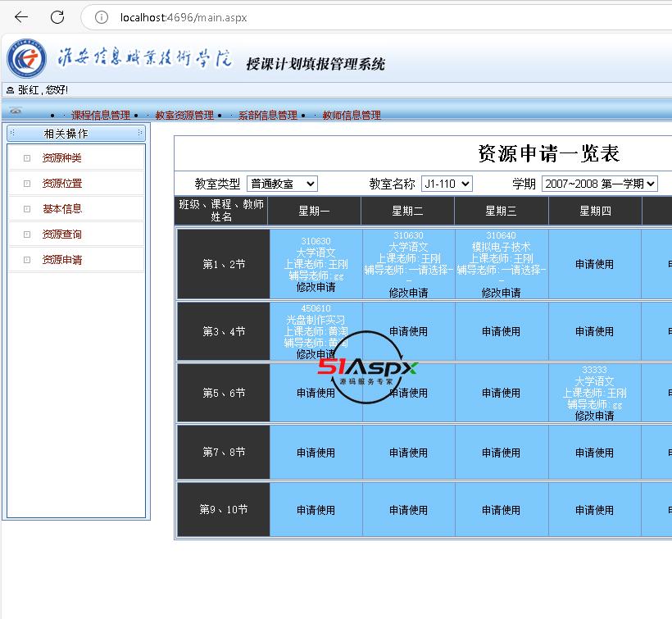
Task: Click the 相关操作 panel header
Action: (x=76, y=134)
